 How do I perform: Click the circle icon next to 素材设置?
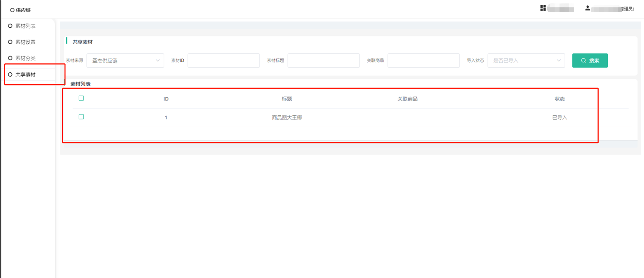click(10, 42)
